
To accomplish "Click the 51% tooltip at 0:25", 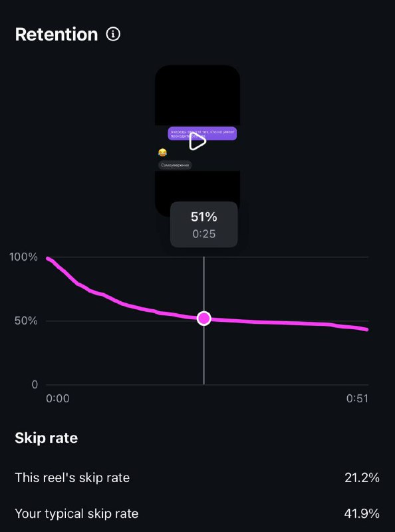I will (204, 225).
